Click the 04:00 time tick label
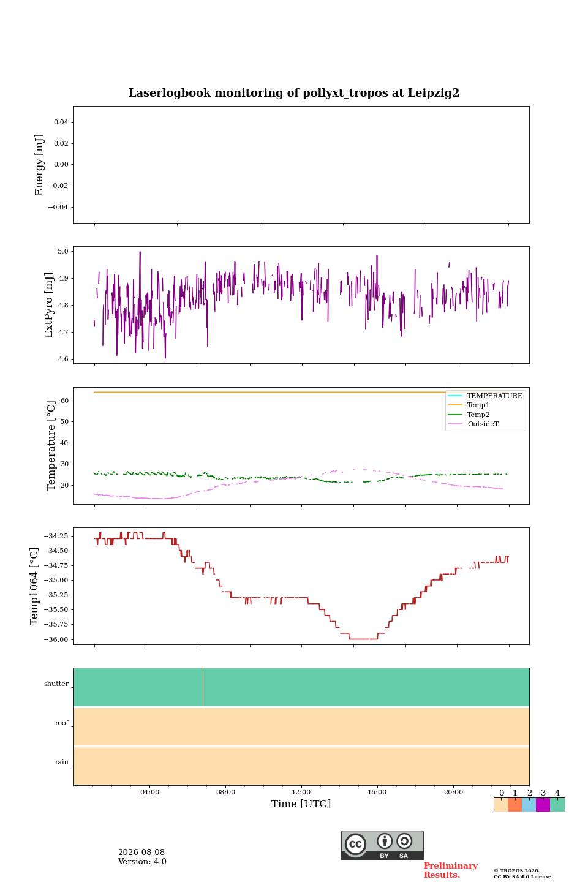The width and height of the screenshot is (588, 882). coord(149,792)
